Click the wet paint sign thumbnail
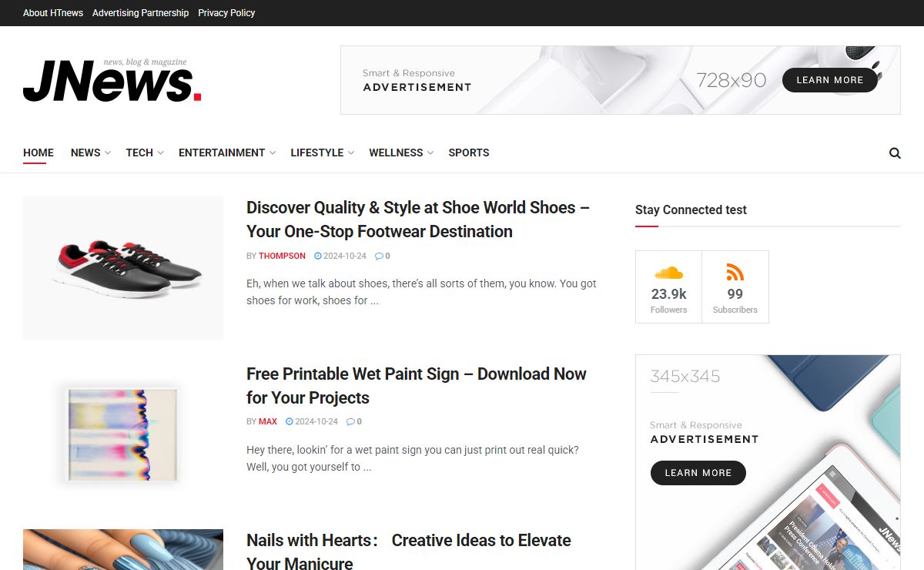This screenshot has height=570, width=924. (123, 434)
